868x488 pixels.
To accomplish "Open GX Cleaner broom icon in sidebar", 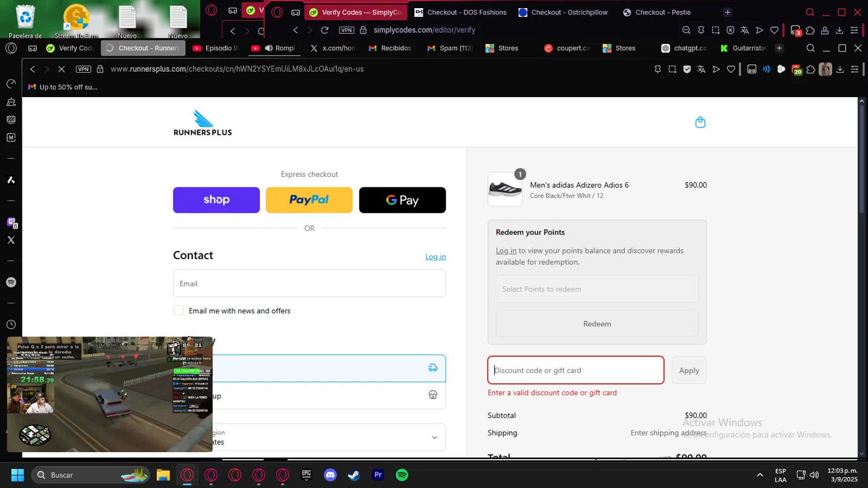I will pos(11,102).
